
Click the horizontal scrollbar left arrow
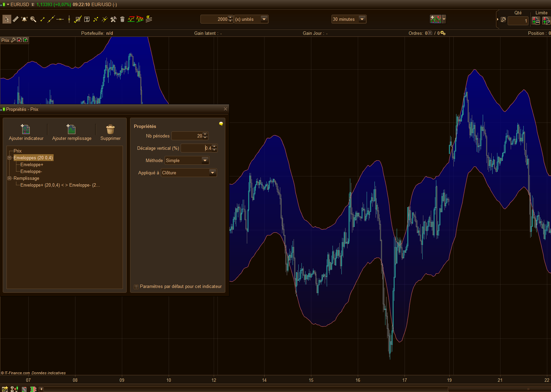(41, 389)
